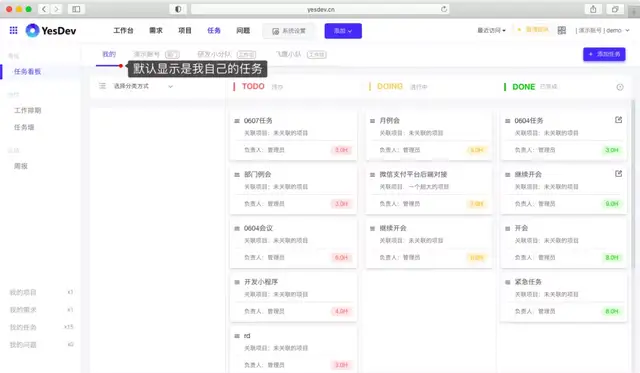
Task: Expand the 最近访问 dropdown
Action: coord(491,30)
